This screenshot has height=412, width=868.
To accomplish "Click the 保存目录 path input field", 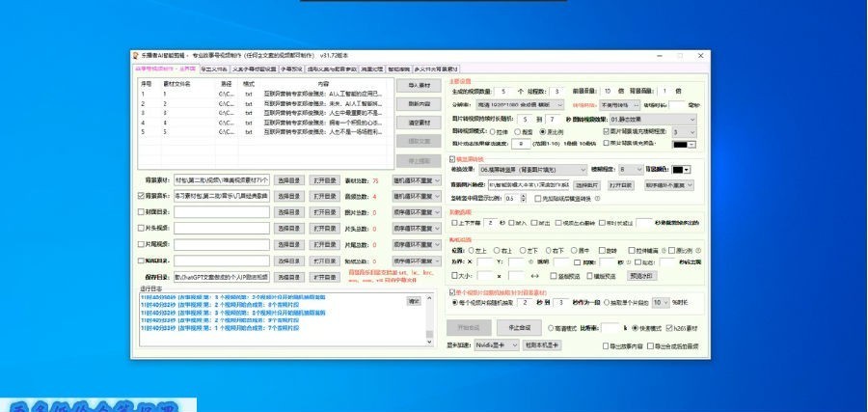I will coord(221,277).
